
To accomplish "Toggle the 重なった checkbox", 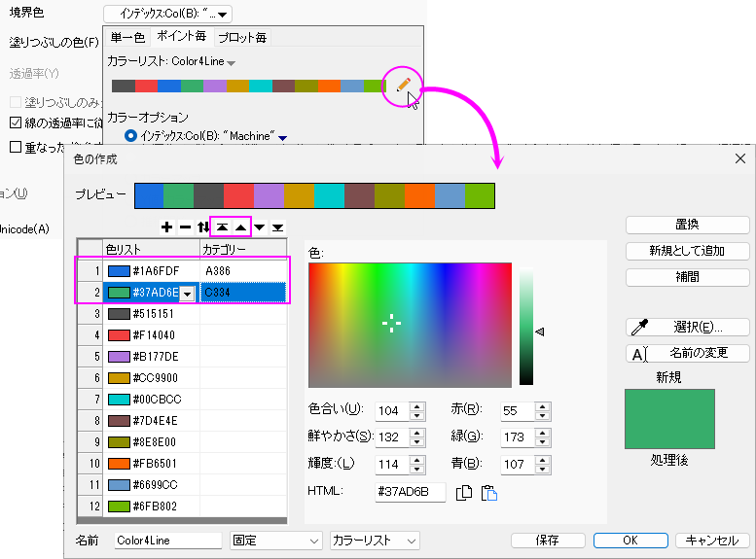I will coord(16,147).
